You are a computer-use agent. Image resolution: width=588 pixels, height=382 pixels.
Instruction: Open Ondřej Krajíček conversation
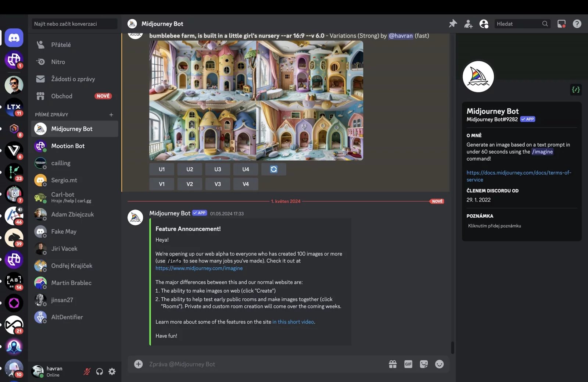coord(75,266)
